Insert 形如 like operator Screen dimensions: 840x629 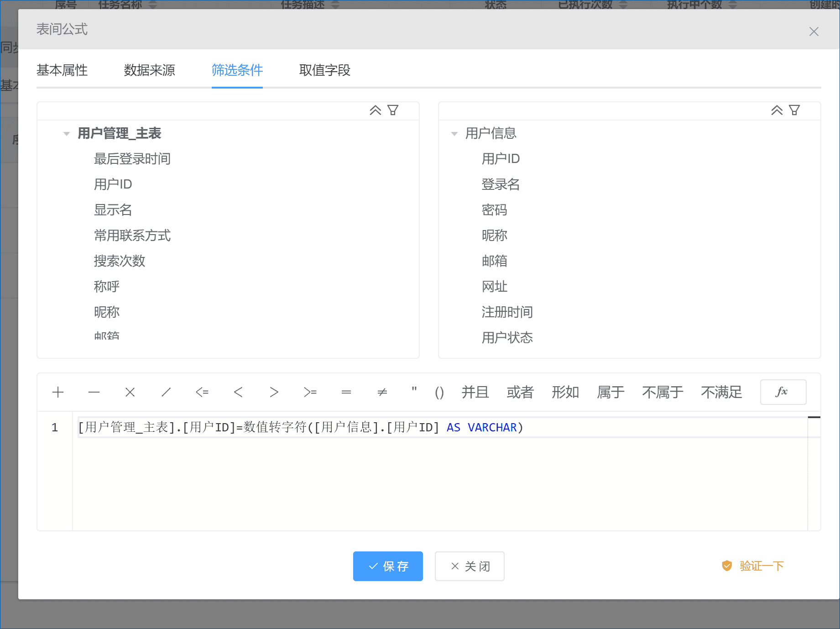pyautogui.click(x=565, y=392)
